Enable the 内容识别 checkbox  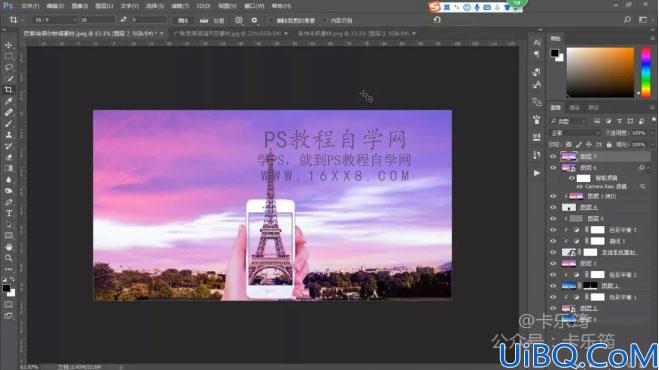pos(325,20)
